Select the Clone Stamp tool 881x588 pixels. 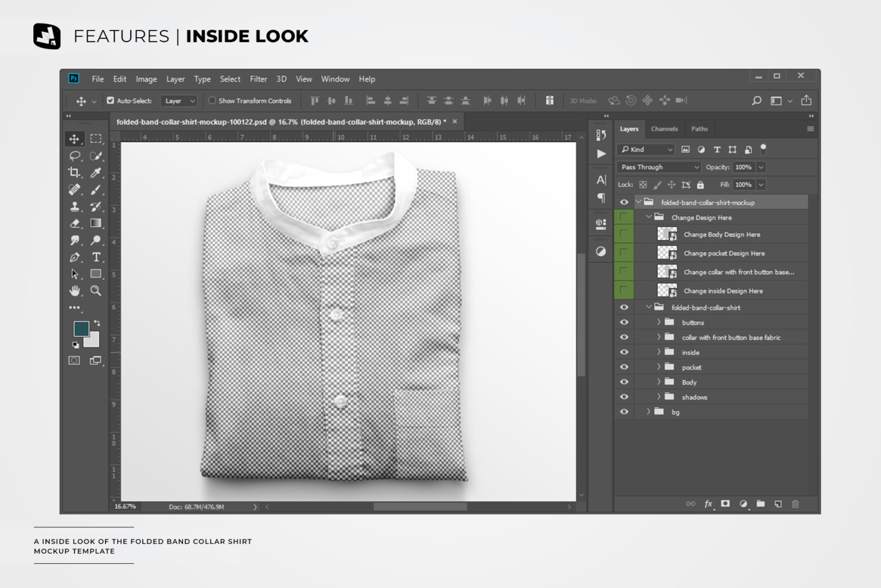pyautogui.click(x=75, y=207)
